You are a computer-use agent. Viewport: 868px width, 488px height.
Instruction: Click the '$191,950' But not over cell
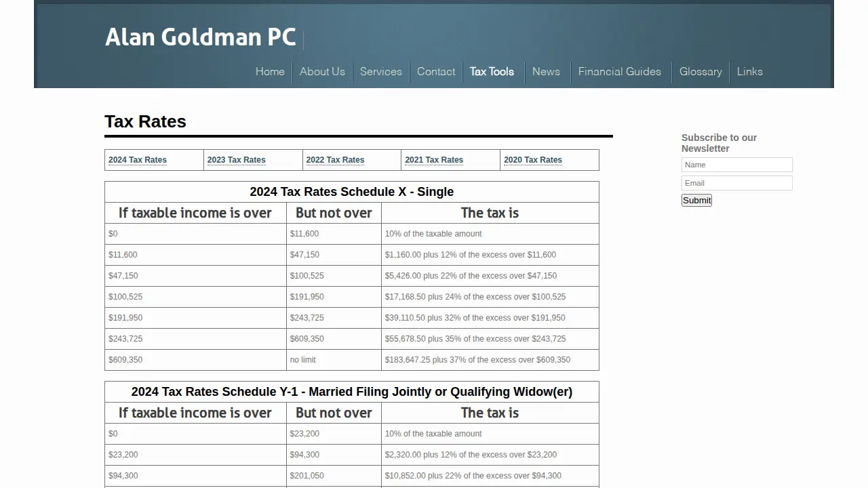tap(334, 297)
